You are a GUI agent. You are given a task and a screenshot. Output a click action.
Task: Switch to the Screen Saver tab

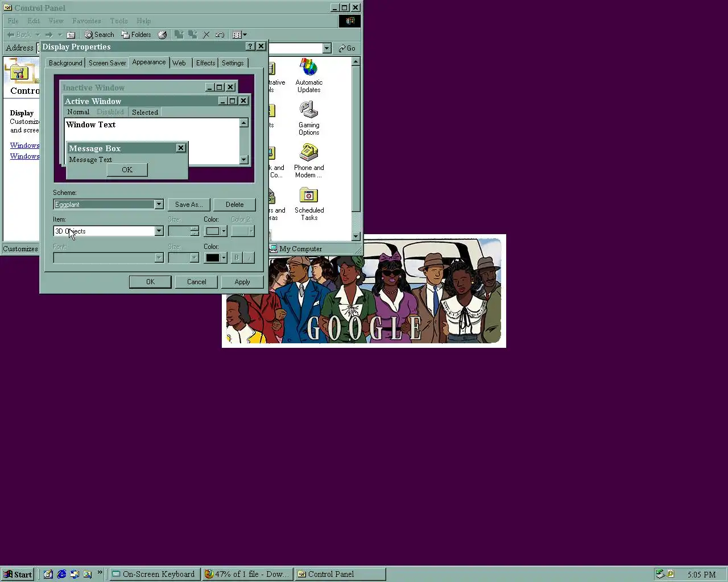tap(107, 63)
